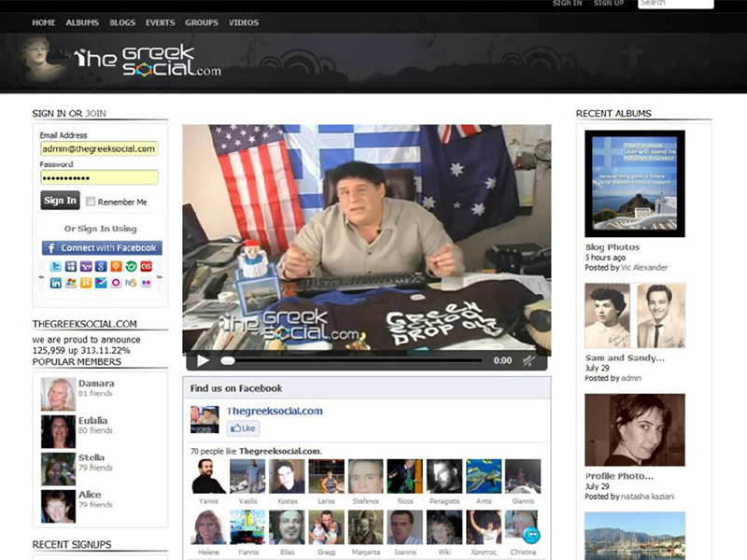Sign in with the Flickr icon
The image size is (747, 560).
[x=146, y=283]
